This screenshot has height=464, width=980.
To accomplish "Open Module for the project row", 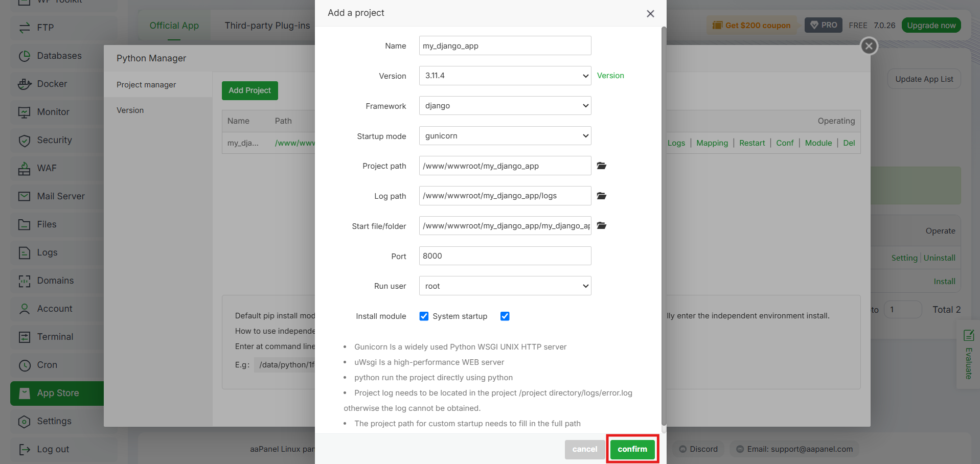I will [818, 143].
